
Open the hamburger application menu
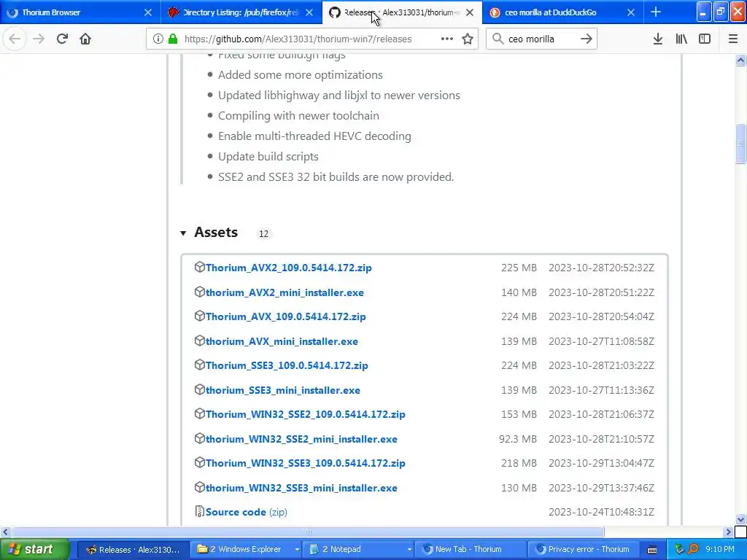pos(732,39)
